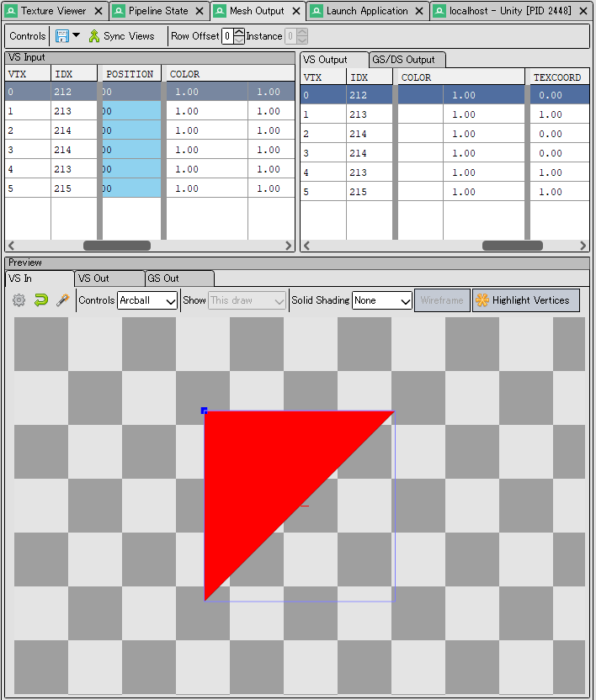Click the save/export mesh icon
The height and width of the screenshot is (700, 596).
point(61,36)
